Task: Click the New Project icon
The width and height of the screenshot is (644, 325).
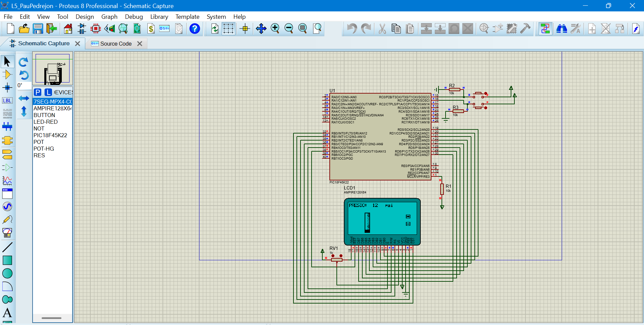Action: pyautogui.click(x=10, y=29)
